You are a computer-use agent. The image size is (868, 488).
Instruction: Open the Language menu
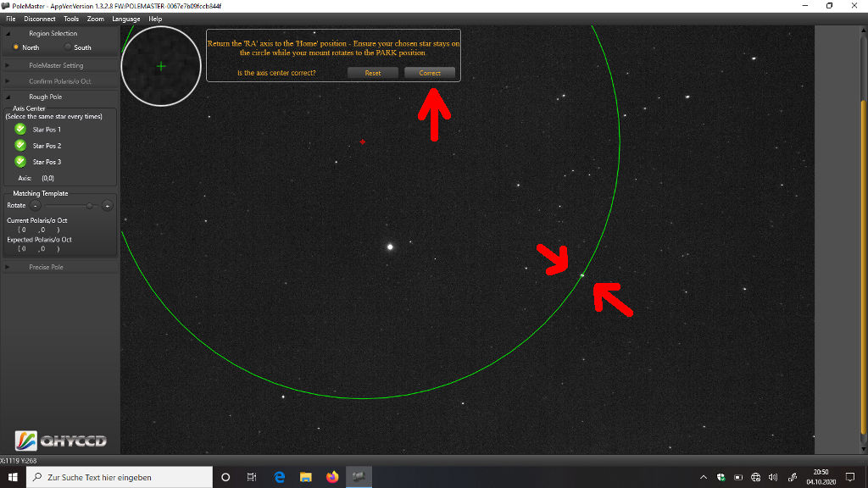(x=126, y=19)
